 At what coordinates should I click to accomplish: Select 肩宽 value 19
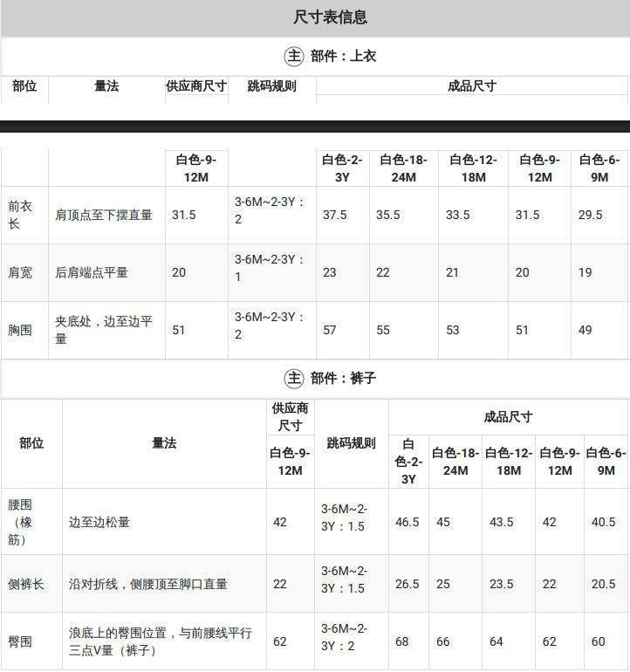click(585, 272)
